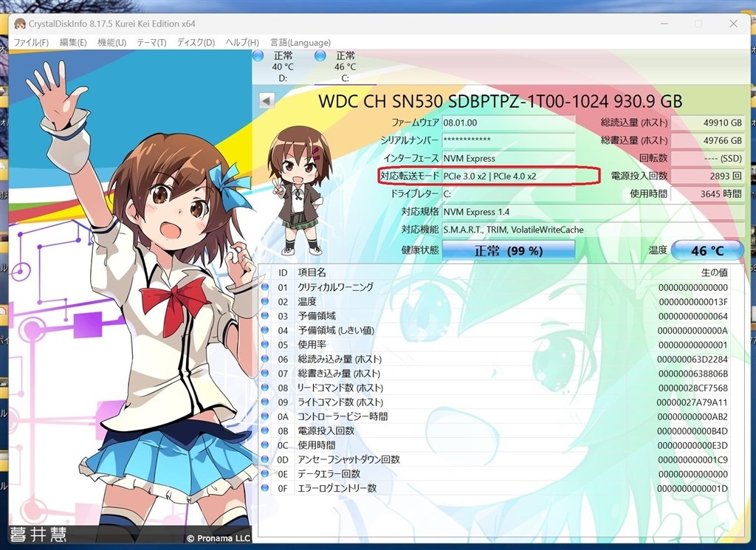Click the total host writes value 49766 GB
The image size is (756, 550).
707,140
